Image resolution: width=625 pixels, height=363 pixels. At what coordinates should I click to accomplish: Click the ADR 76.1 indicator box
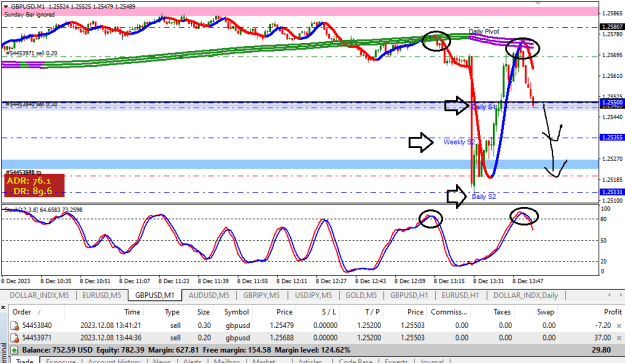34,186
